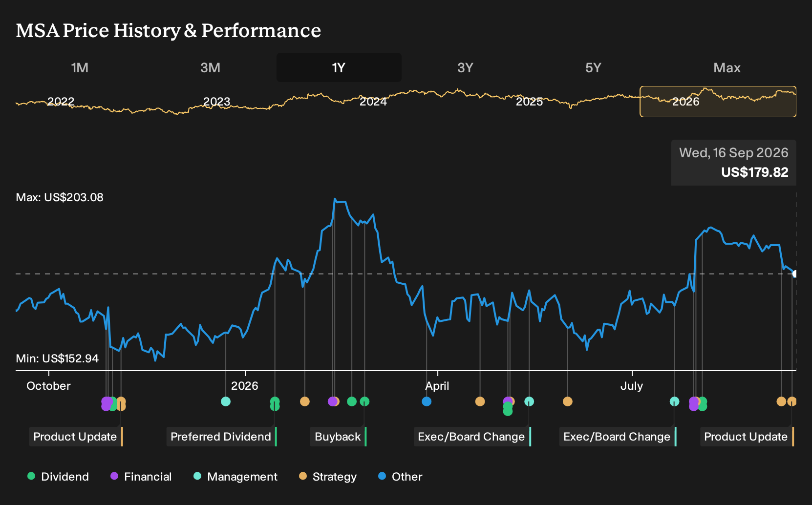
Task: Select the orange marker just before the final Product Update marker
Action: 781,401
